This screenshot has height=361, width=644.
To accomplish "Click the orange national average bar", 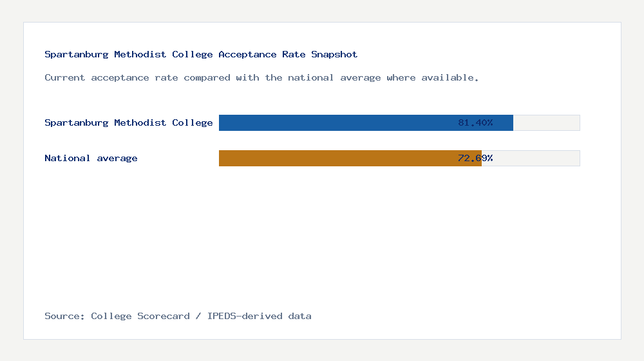I will (x=350, y=159).
